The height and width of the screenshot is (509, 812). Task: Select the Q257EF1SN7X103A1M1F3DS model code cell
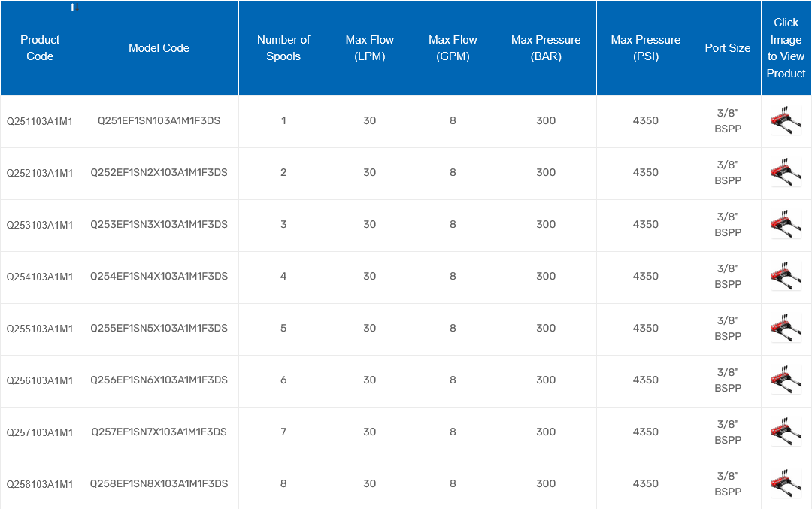[159, 432]
